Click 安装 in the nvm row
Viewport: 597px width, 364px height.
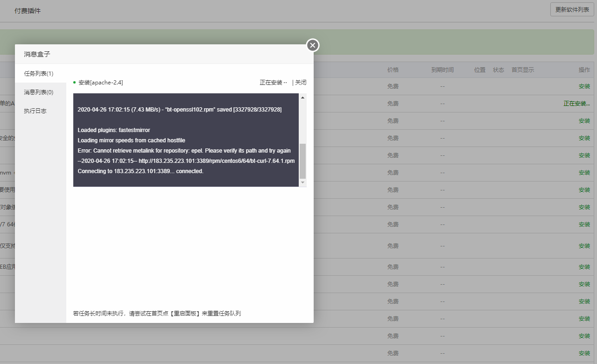584,173
